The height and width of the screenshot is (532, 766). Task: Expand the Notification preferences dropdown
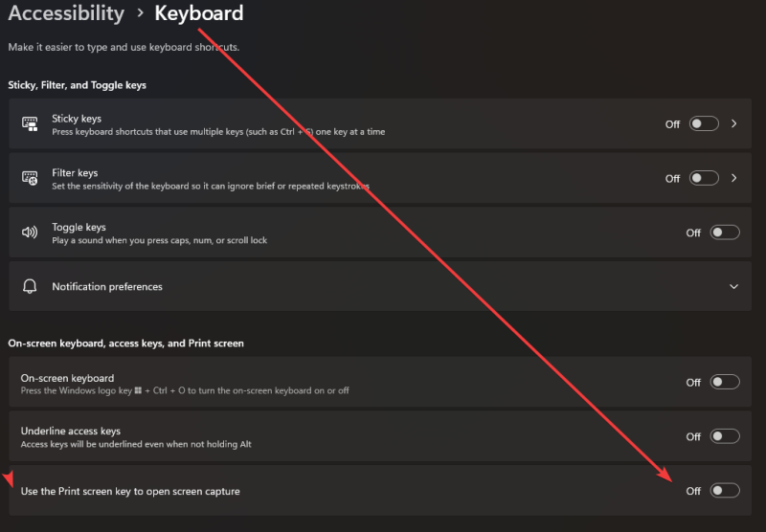click(x=734, y=287)
